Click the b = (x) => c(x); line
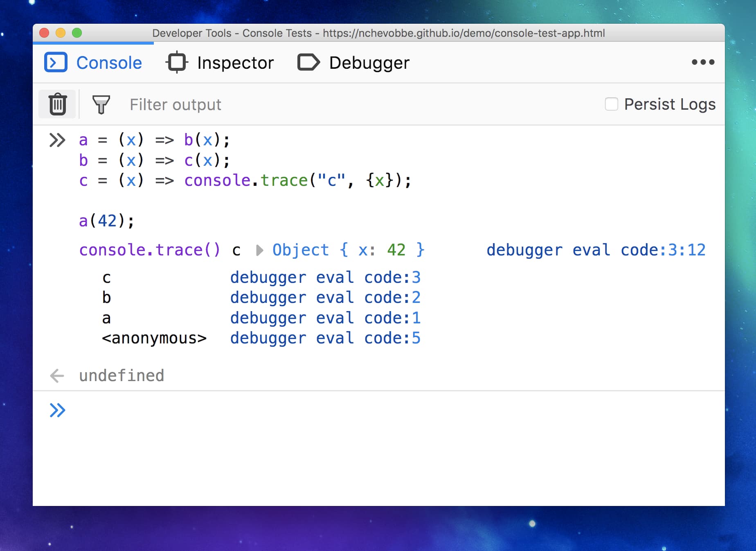 coord(154,160)
